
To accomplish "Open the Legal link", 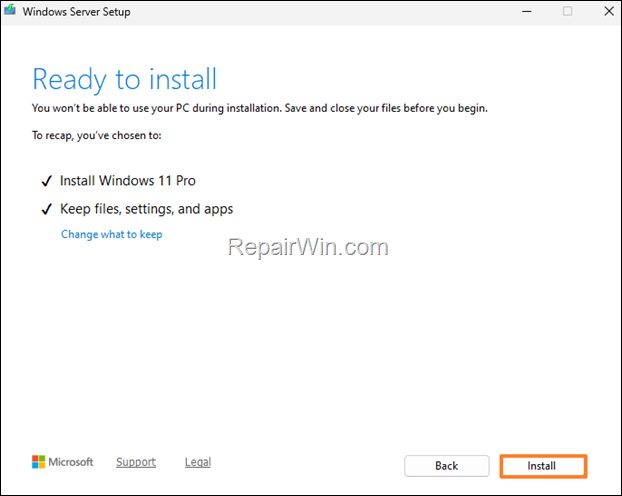I will pyautogui.click(x=198, y=462).
